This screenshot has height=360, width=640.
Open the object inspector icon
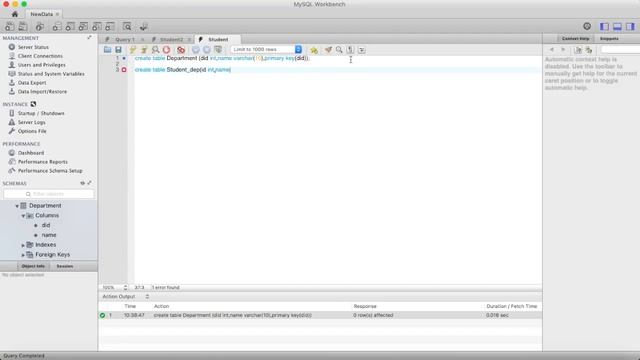click(x=40, y=27)
